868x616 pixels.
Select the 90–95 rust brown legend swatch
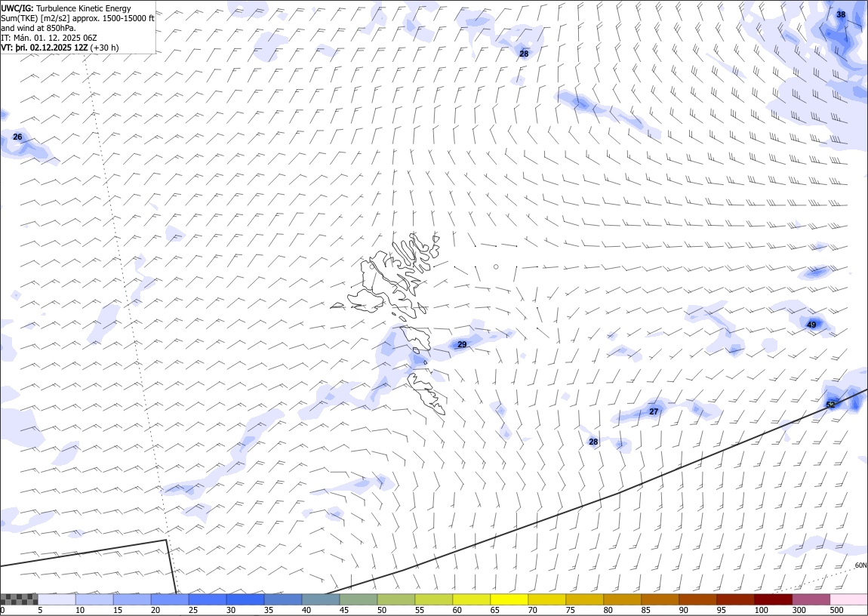697,599
